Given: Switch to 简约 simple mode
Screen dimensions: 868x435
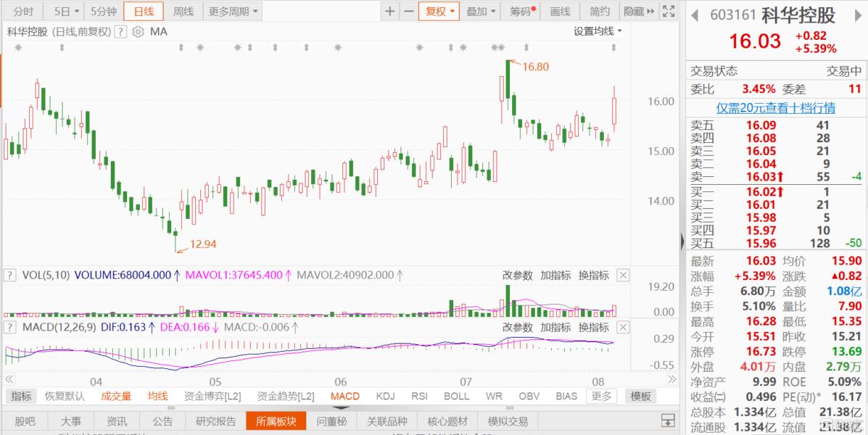Looking at the screenshot, I should pos(600,11).
